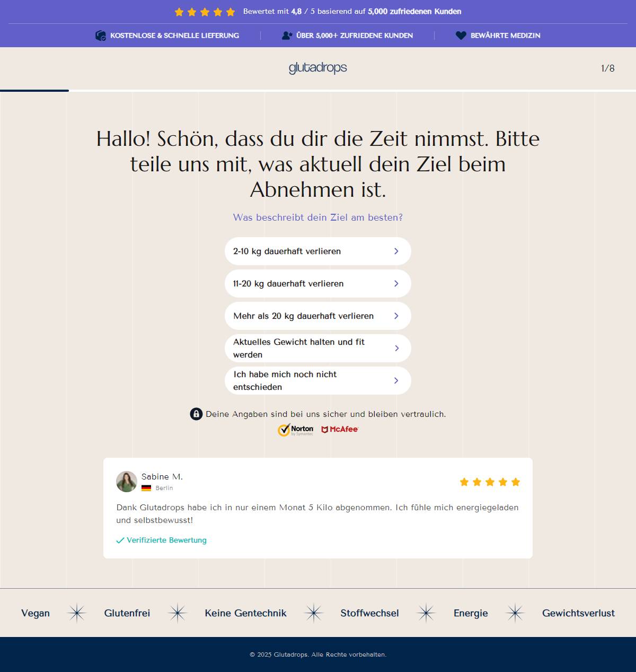Click the 1/8 step indicator

point(607,68)
